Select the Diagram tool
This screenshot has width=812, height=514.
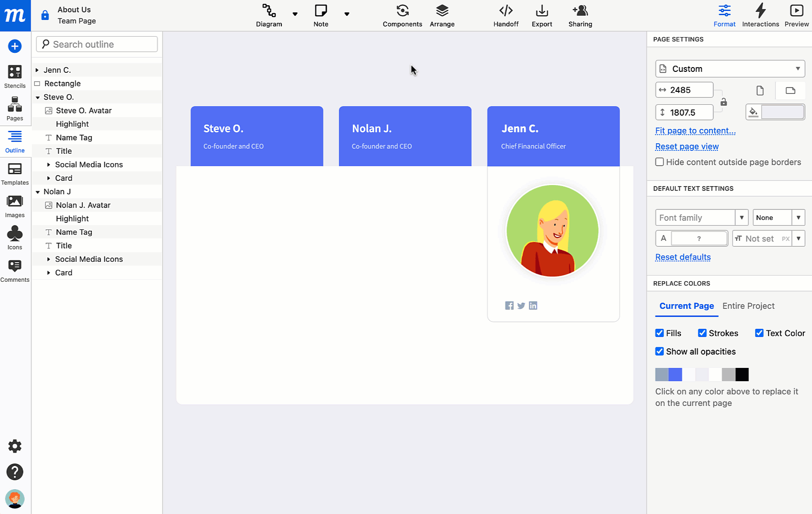click(269, 14)
